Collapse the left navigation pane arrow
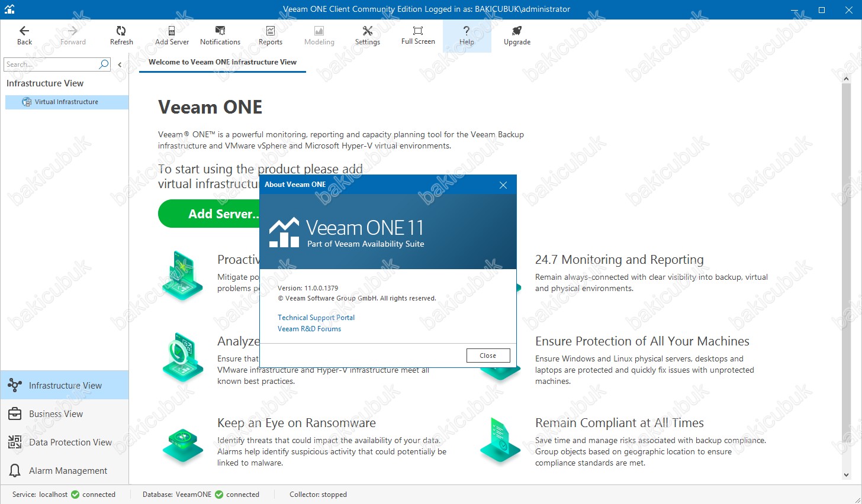The height and width of the screenshot is (504, 862). (120, 64)
